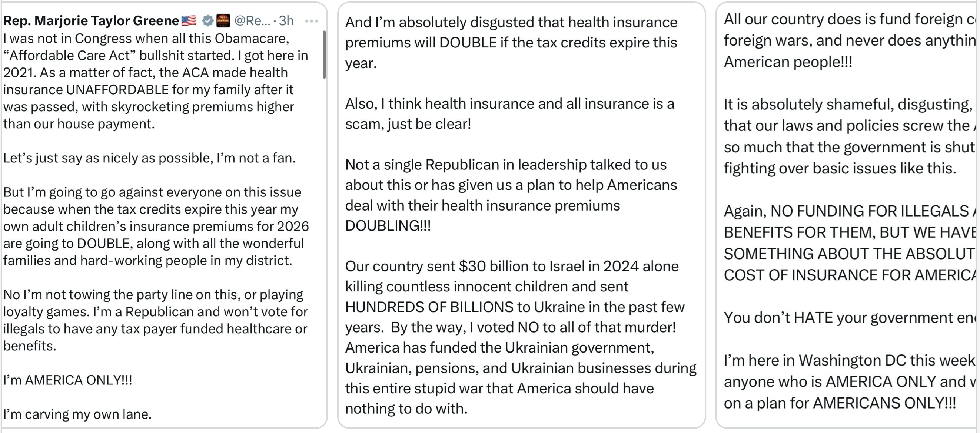Viewport: 980px width, 433px height.
Task: Click the paragraph "And I'm absolutely disgusted" about premiums
Action: [511, 43]
